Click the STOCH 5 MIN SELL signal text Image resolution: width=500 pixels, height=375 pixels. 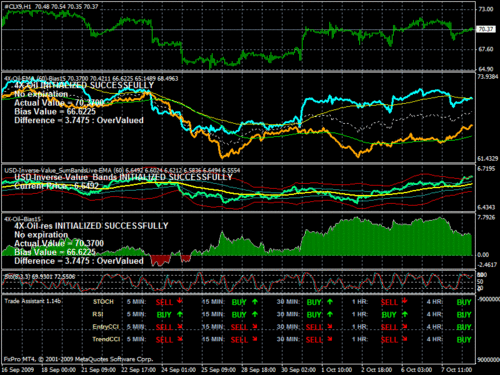164,302
